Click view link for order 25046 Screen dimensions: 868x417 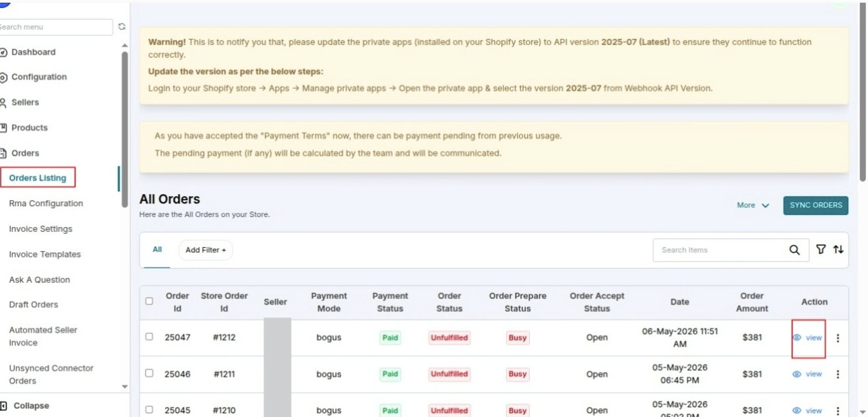click(814, 375)
